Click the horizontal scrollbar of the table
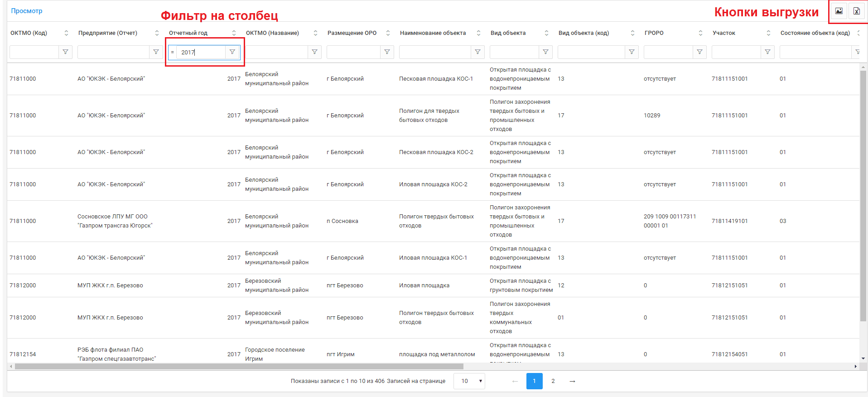This screenshot has width=868, height=397. point(239,366)
